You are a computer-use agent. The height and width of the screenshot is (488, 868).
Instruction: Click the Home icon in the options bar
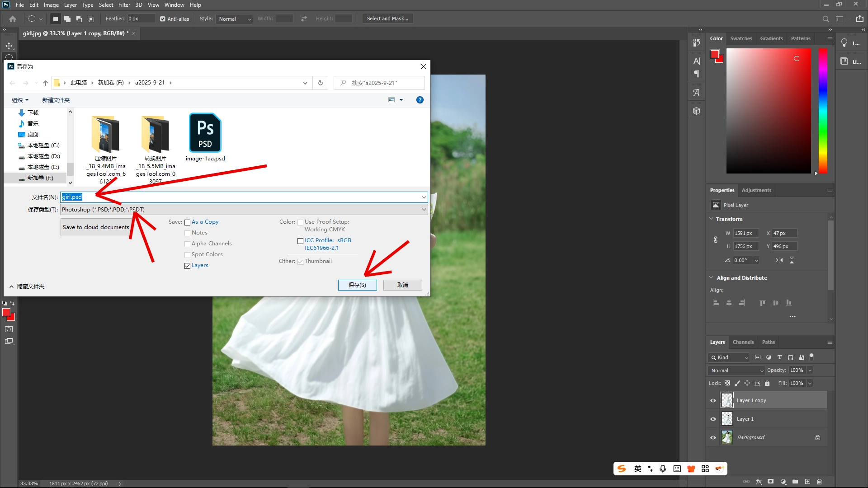tap(12, 19)
